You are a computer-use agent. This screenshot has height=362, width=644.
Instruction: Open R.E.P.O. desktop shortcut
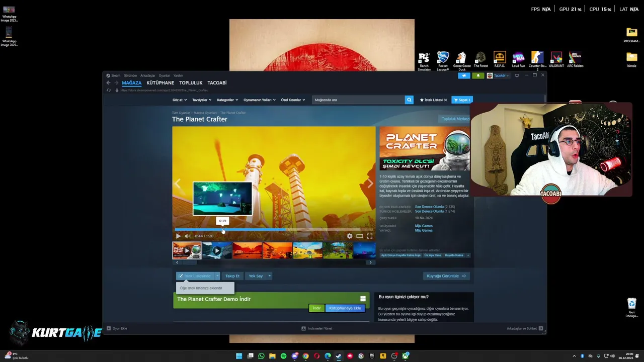500,60
